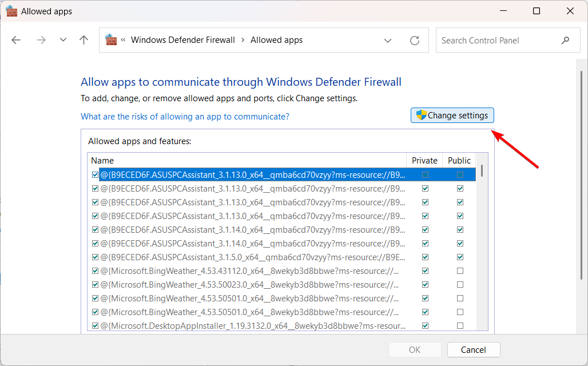
Task: Go up one level with Up arrow
Action: click(x=84, y=40)
